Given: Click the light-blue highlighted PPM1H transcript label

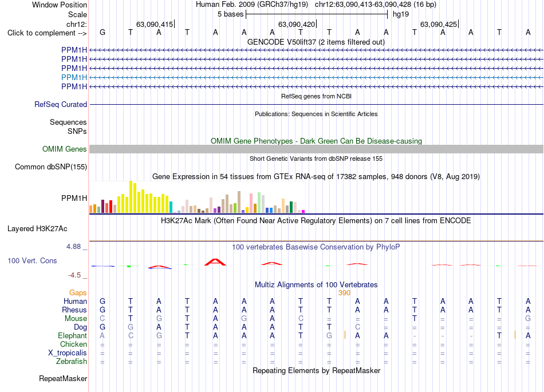Looking at the screenshot, I should [x=74, y=77].
